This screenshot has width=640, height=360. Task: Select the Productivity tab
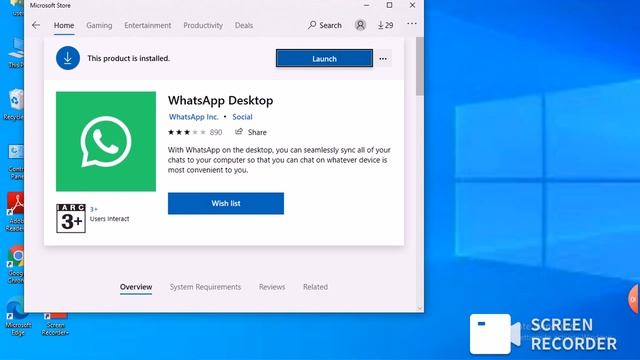[203, 25]
